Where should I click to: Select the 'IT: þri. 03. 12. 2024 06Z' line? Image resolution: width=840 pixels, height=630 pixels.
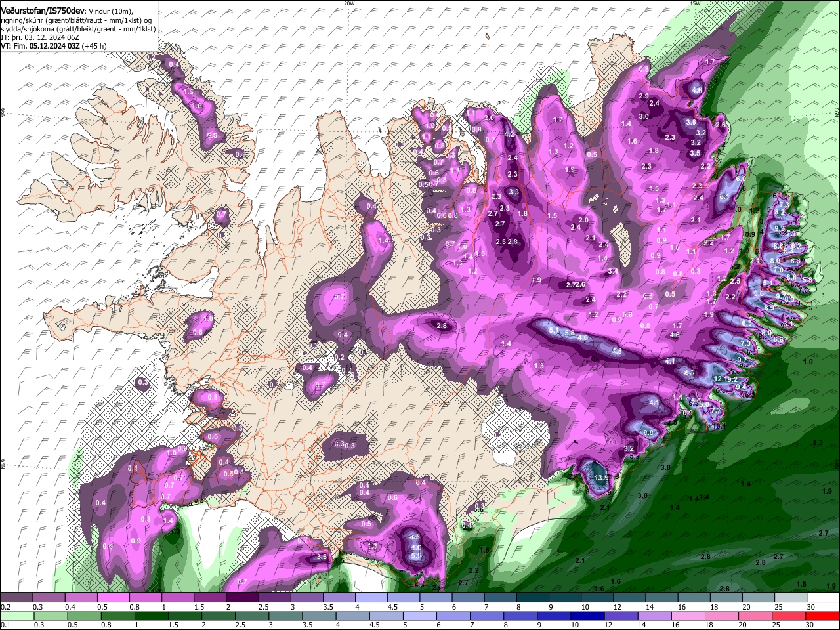(x=40, y=37)
